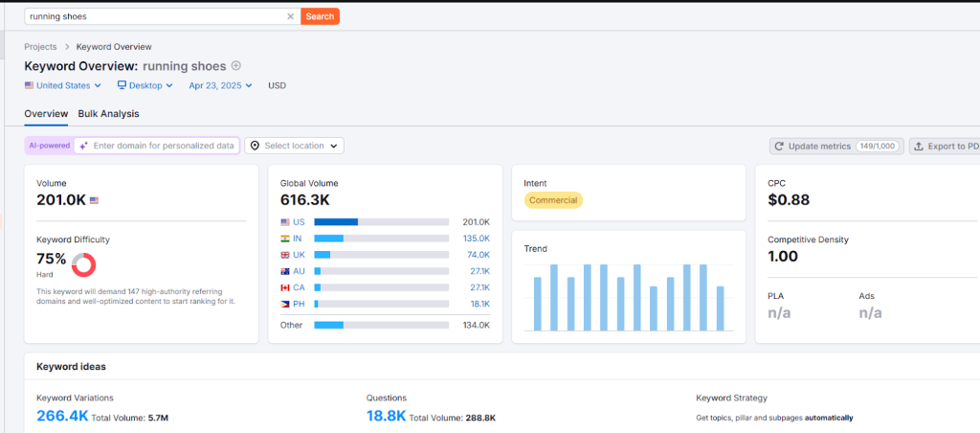
Task: Click the US flag next to Volume
Action: point(94,200)
